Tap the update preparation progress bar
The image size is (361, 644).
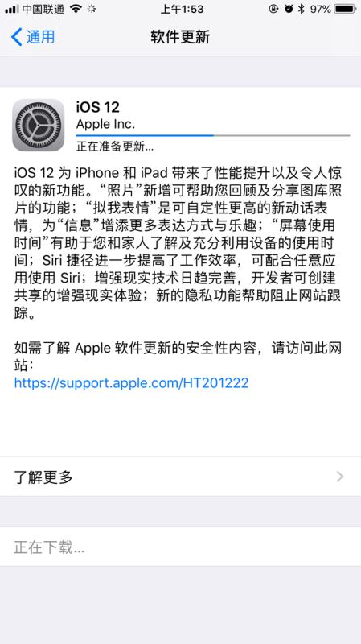[x=213, y=135]
